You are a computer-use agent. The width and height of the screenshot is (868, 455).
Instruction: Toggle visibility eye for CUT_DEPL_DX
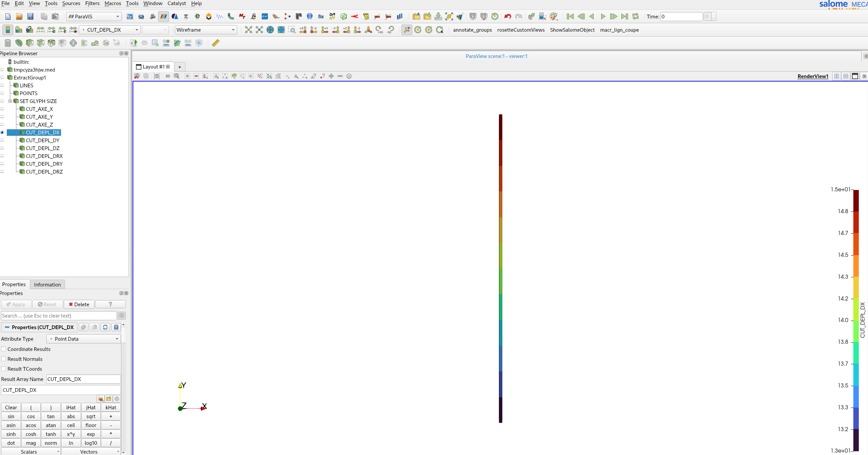(2, 132)
